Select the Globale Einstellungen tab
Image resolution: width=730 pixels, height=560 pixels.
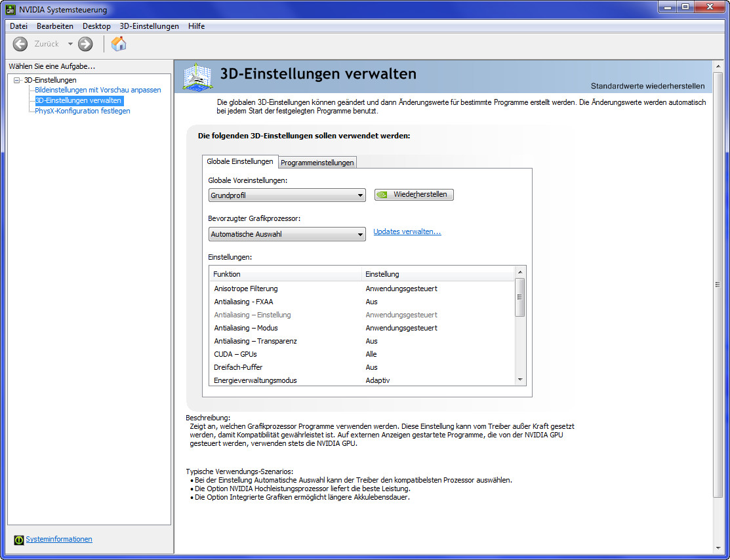click(240, 161)
